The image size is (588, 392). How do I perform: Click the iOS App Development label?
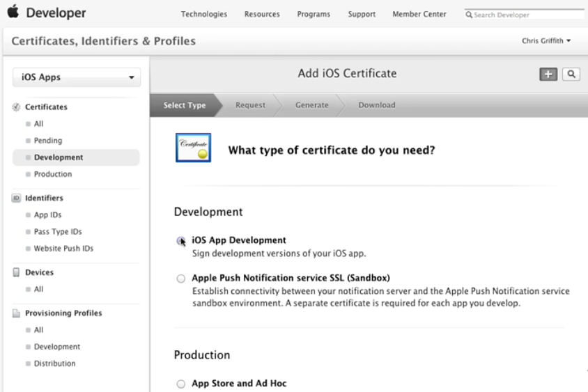[239, 240]
